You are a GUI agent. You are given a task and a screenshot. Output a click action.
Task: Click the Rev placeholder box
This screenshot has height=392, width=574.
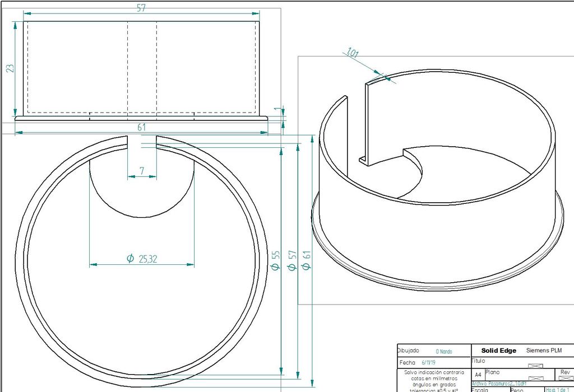[x=564, y=378]
